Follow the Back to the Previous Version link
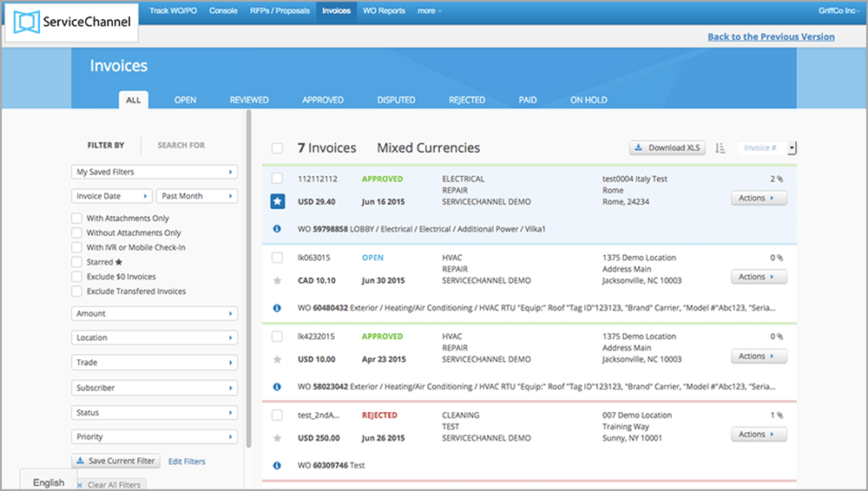868x491 pixels. pos(771,36)
